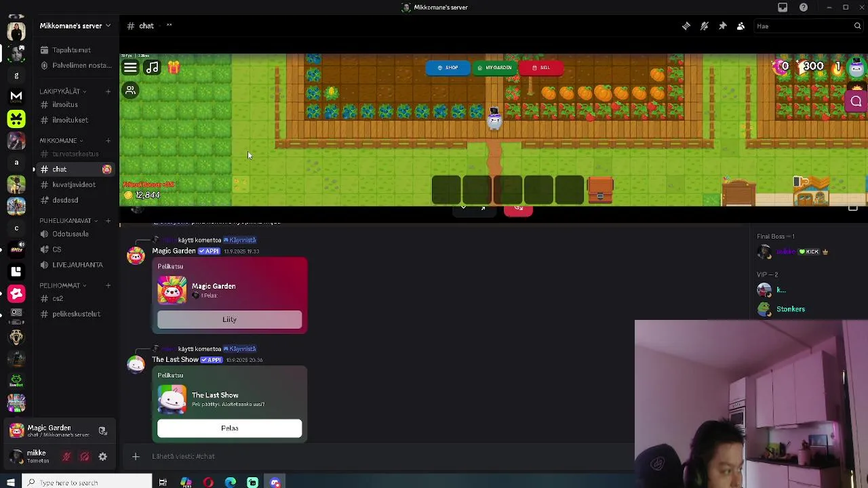Add channel to PUHELUKANAVAT category
Screen dimensions: 868x488
(108, 221)
